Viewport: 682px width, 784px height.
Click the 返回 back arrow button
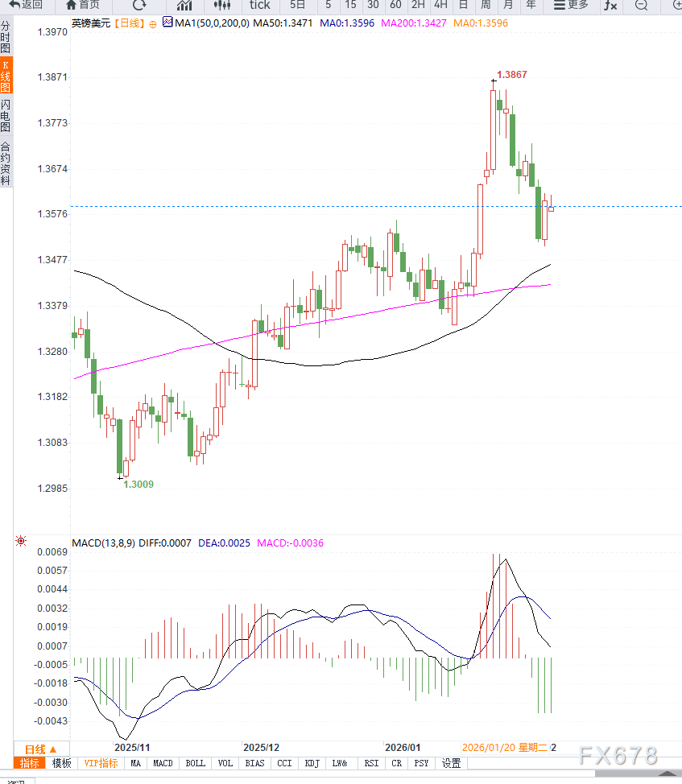point(26,5)
